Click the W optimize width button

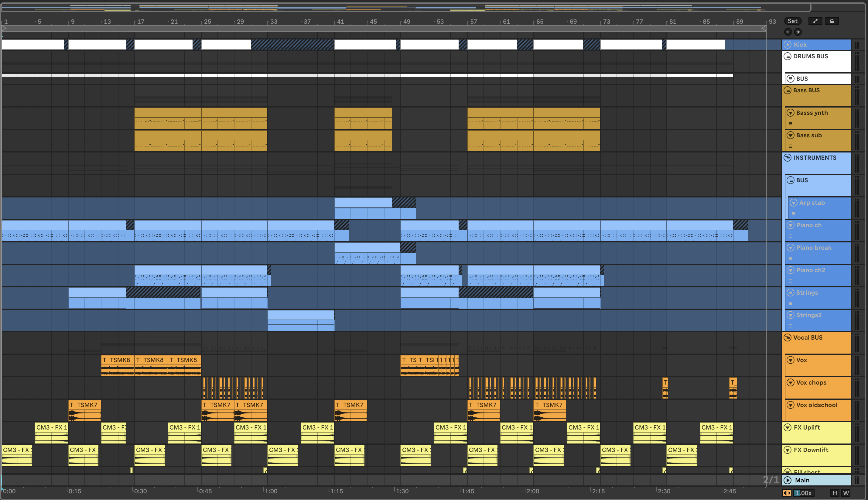tap(846, 493)
